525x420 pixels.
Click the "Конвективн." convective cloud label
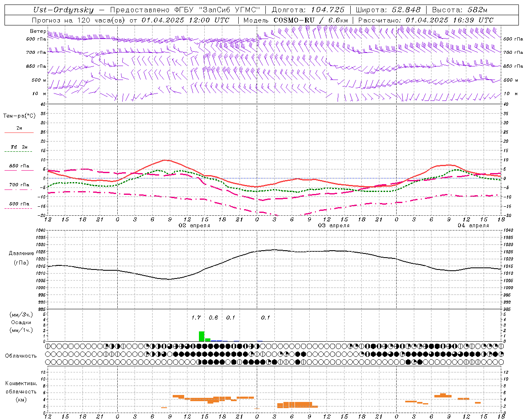tap(21, 384)
